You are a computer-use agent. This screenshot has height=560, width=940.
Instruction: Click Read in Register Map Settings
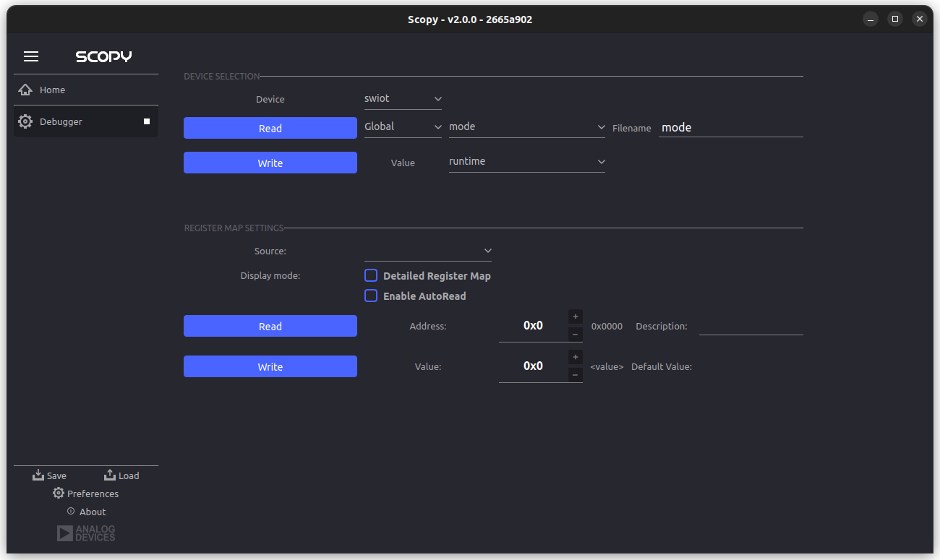[270, 326]
